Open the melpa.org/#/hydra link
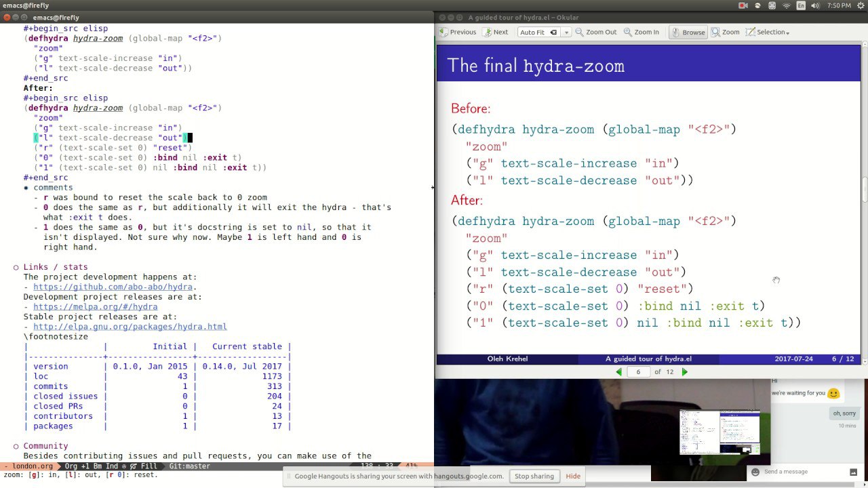This screenshot has width=868, height=488. (x=96, y=307)
